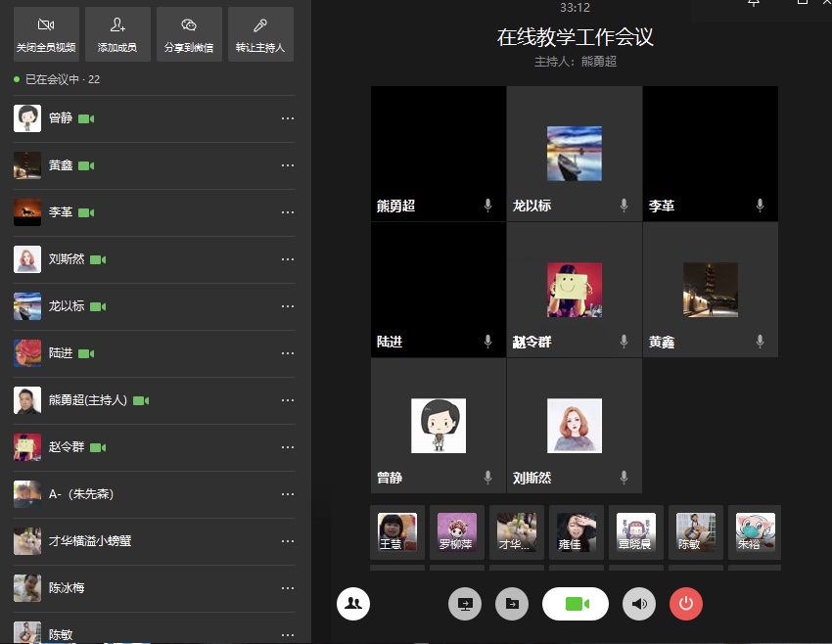Click the file share folder icon
The image size is (832, 644).
coord(512,605)
